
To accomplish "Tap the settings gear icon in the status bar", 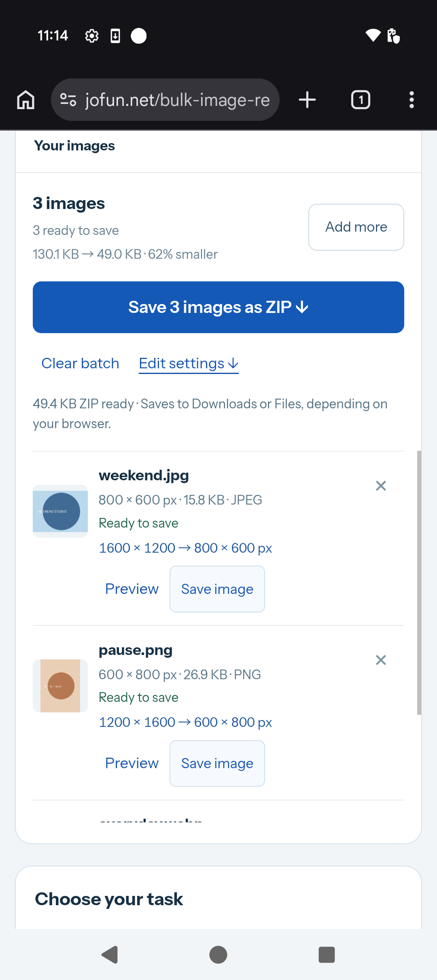I will coord(92,36).
